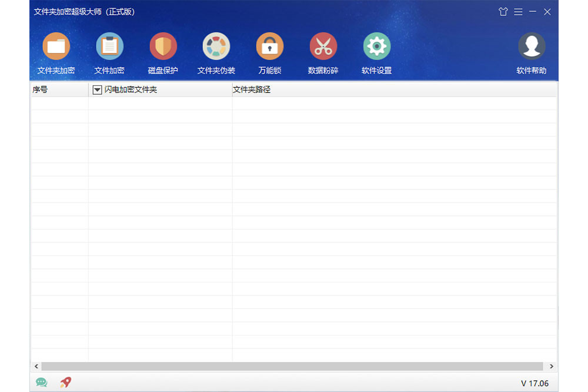Screen dimensions: 588x392
Task: Sort by the 序号 column header
Action: 59,90
